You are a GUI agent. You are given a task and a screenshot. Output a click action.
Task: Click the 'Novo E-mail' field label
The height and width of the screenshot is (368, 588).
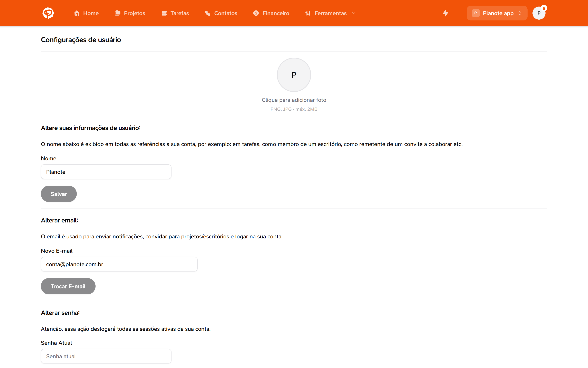(x=57, y=251)
